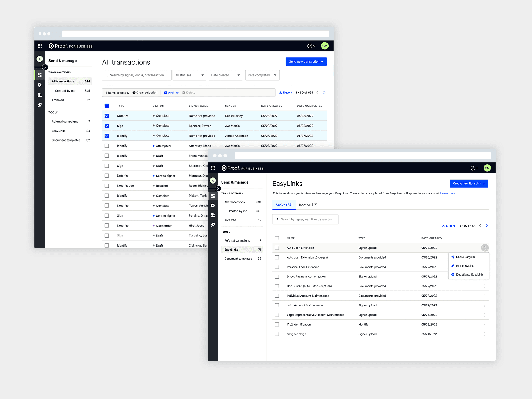This screenshot has width=532, height=399.
Task: Check Auto Loan Extension EasyLink row
Action: [x=277, y=248]
